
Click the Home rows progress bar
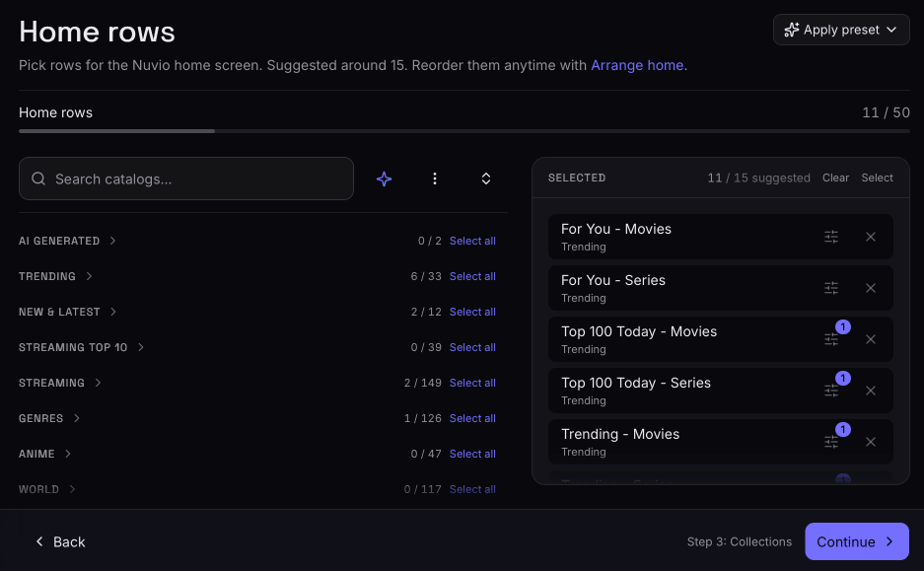coord(464,131)
